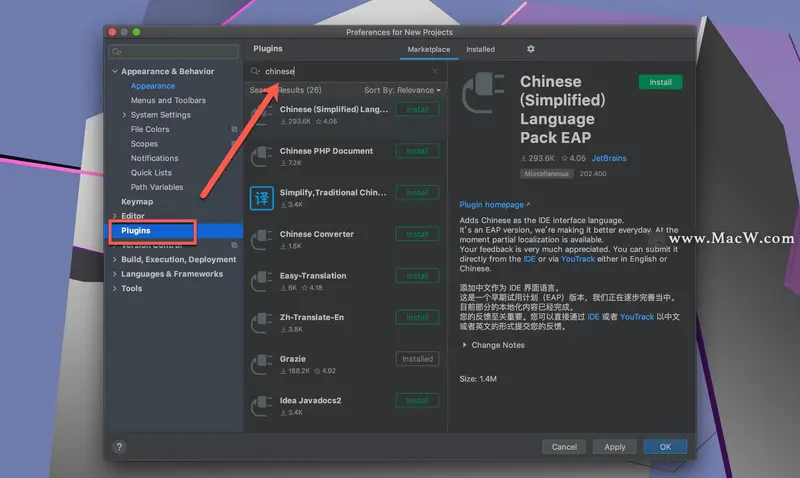Select Appearance in the settings tree
800x478 pixels.
coord(153,86)
